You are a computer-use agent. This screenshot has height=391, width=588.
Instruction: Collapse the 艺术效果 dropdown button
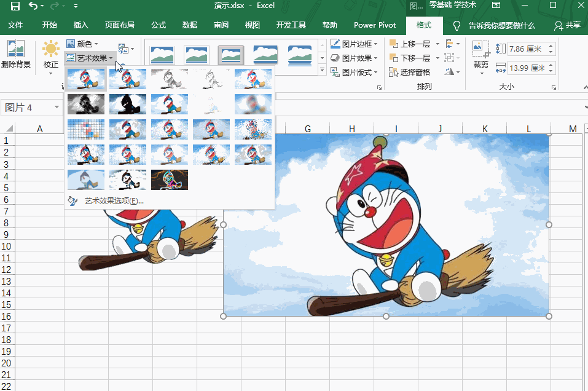point(89,58)
